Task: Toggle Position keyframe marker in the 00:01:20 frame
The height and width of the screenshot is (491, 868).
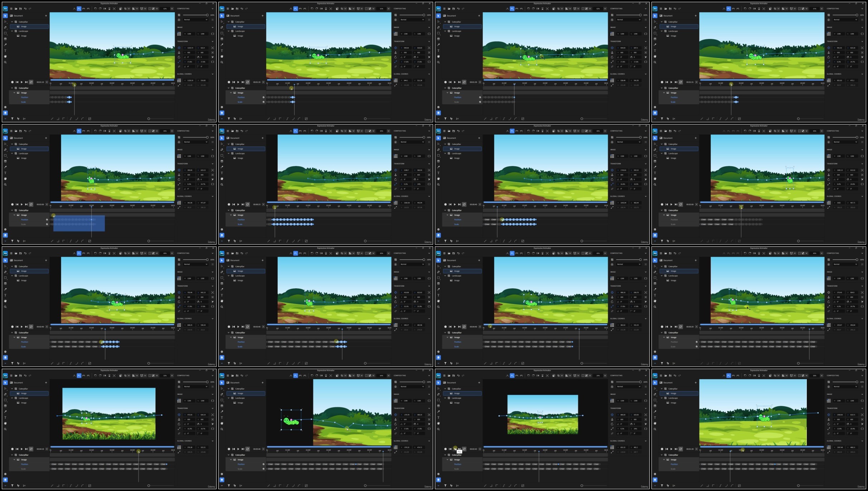Action: pos(263,97)
